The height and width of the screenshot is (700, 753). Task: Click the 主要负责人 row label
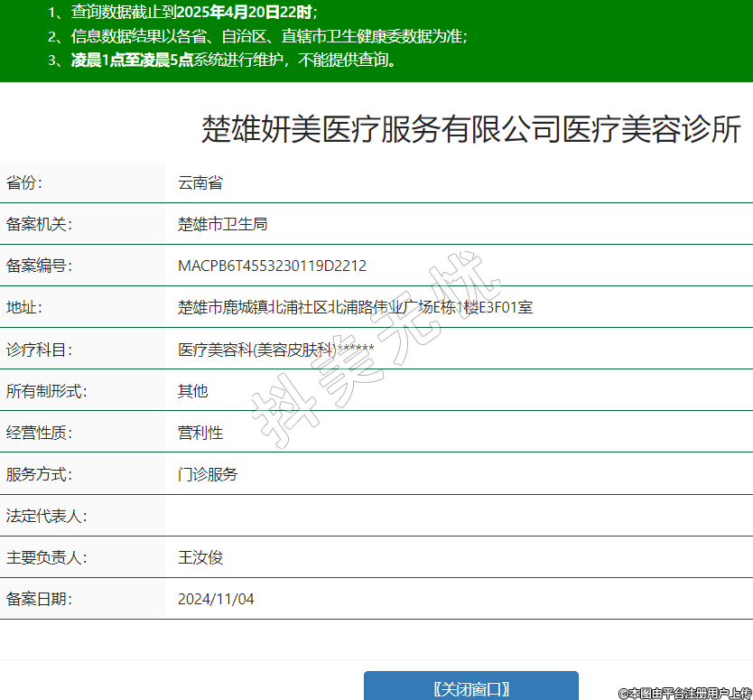pos(46,557)
